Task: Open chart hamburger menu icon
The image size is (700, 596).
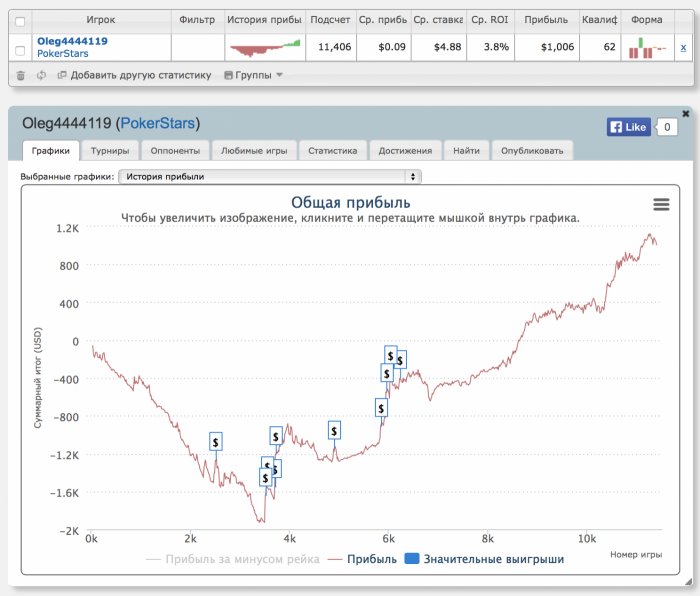Action: pyautogui.click(x=661, y=204)
